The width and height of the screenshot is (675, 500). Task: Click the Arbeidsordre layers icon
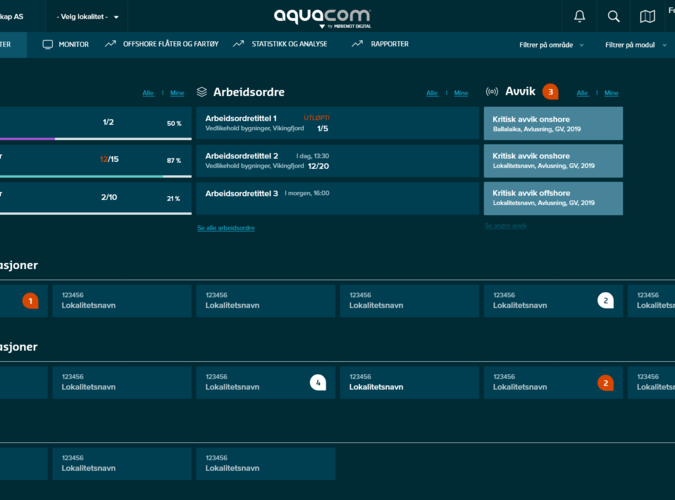pos(202,92)
